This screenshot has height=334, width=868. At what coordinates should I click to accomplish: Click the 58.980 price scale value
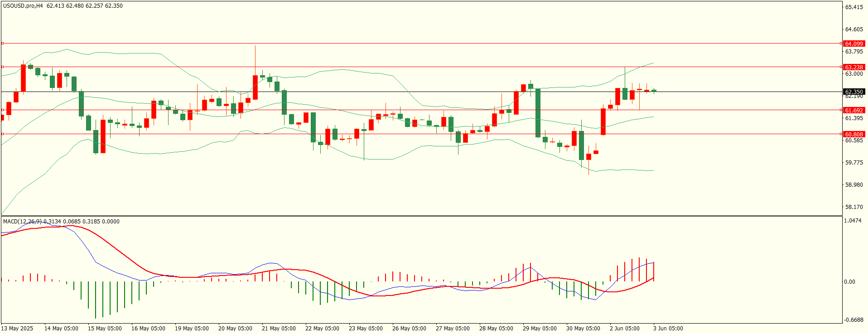pyautogui.click(x=854, y=185)
